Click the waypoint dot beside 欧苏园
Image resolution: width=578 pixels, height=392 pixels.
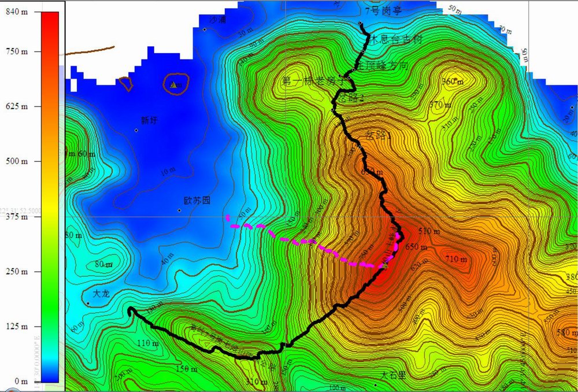(x=179, y=210)
